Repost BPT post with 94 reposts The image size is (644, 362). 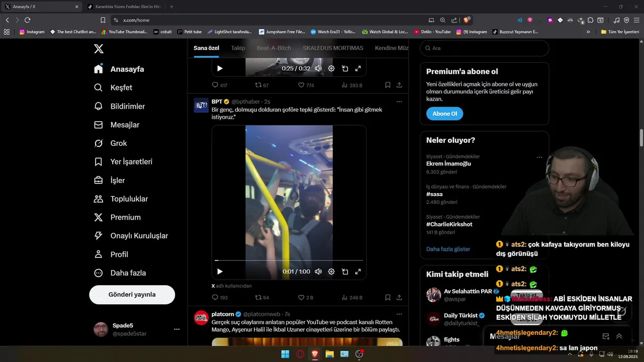[262, 298]
